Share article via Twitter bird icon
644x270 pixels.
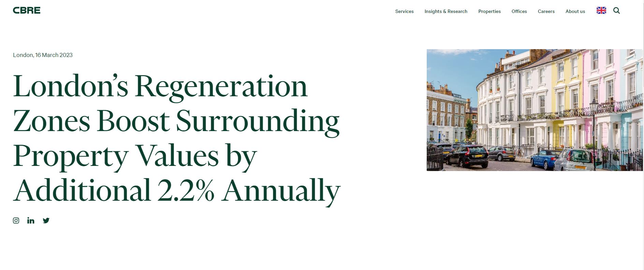pos(46,221)
